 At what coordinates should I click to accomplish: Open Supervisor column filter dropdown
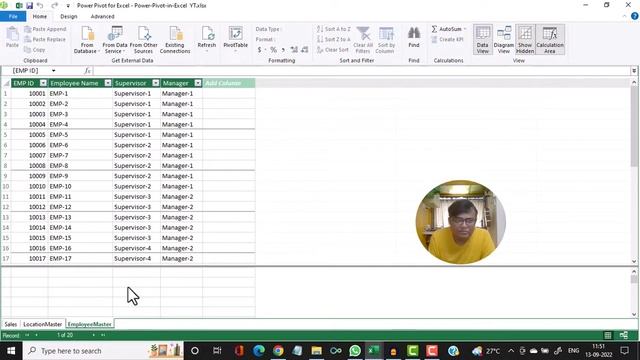(156, 83)
